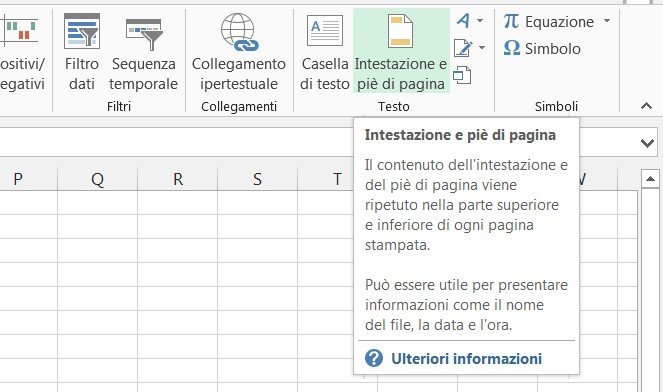Expand the formula bar

(x=647, y=143)
